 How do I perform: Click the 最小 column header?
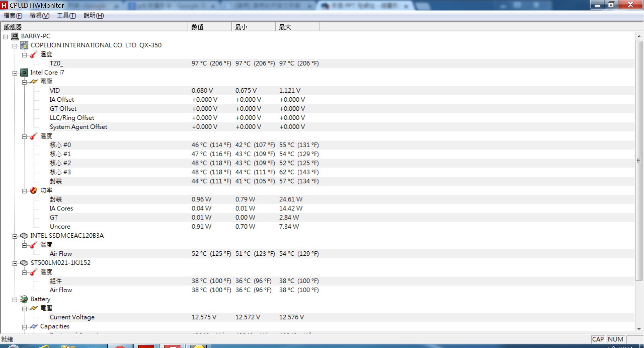pyautogui.click(x=254, y=27)
